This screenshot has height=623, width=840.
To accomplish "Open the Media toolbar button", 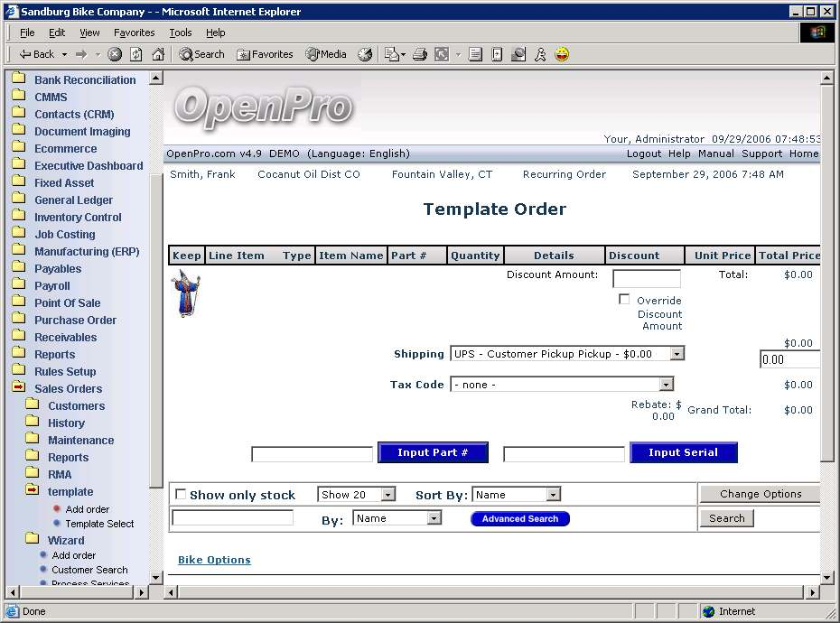I will coord(326,54).
